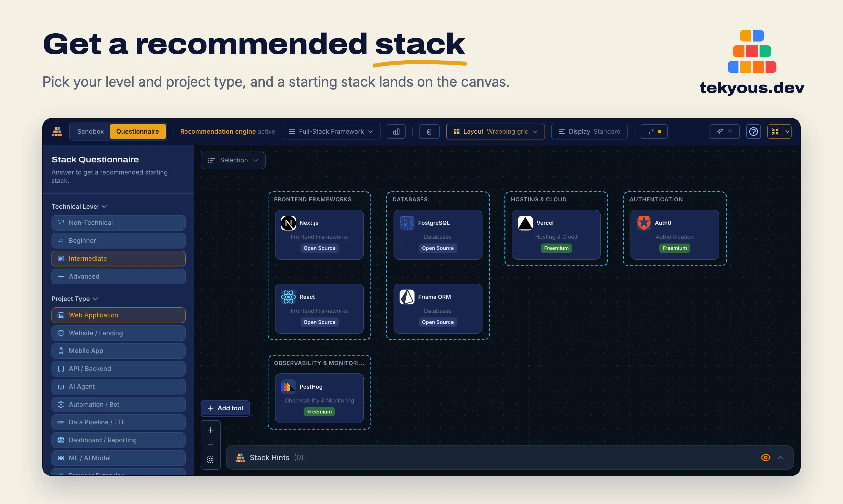The height and width of the screenshot is (504, 843).
Task: Click the Authentication group heading
Action: click(x=656, y=200)
